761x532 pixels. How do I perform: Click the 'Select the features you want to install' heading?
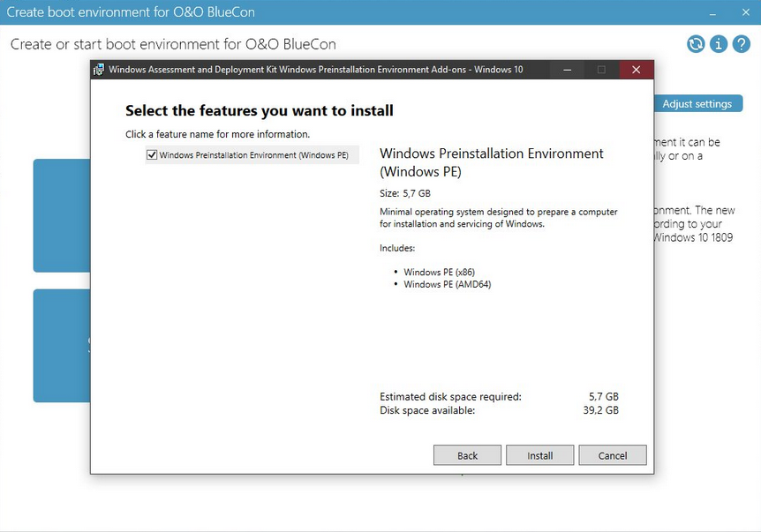pos(260,110)
